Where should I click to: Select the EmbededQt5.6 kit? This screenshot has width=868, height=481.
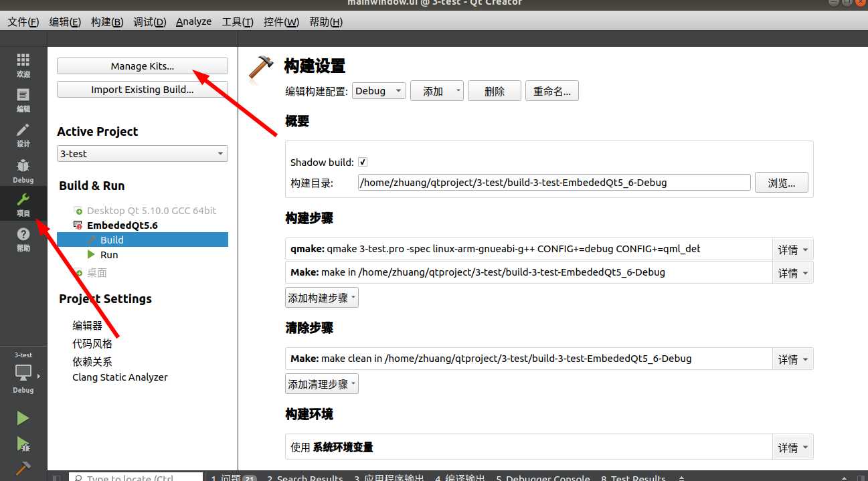pyautogui.click(x=122, y=225)
